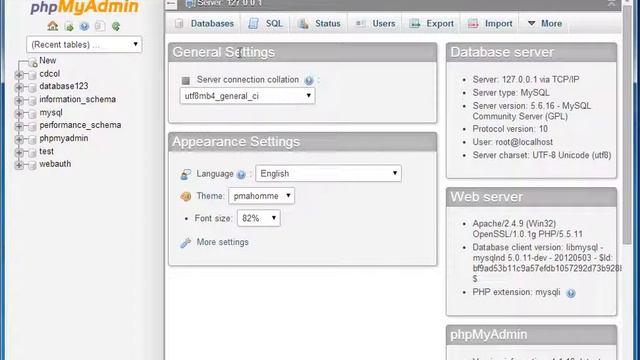The height and width of the screenshot is (360, 640).
Task: Click the log out icon in sidebar
Action: pyautogui.click(x=69, y=27)
